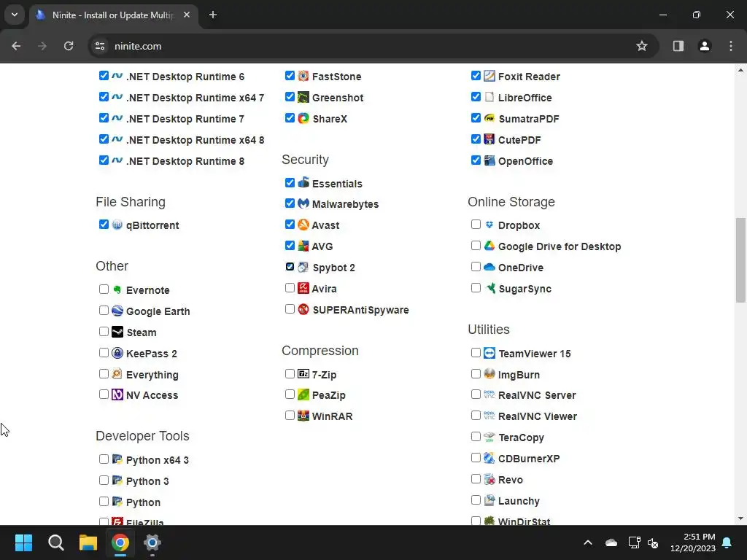
Task: Click the scrollbar down arrow
Action: click(740, 518)
